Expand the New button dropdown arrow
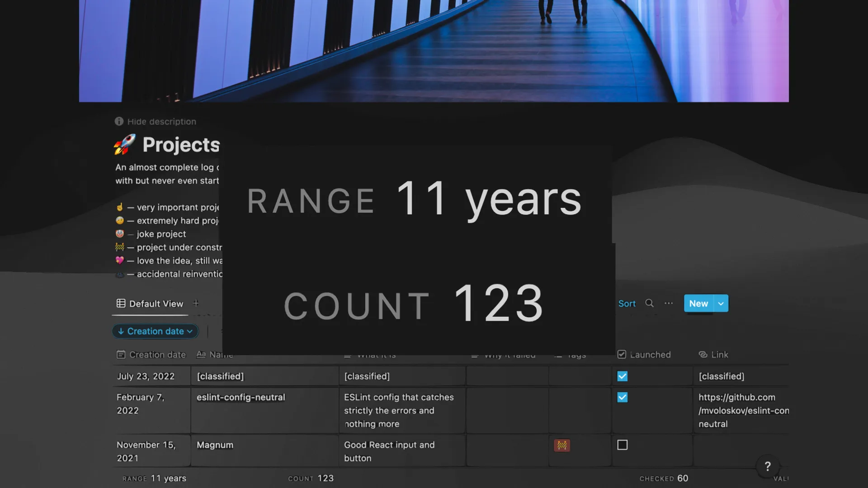Viewport: 868px width, 488px height. pos(721,304)
